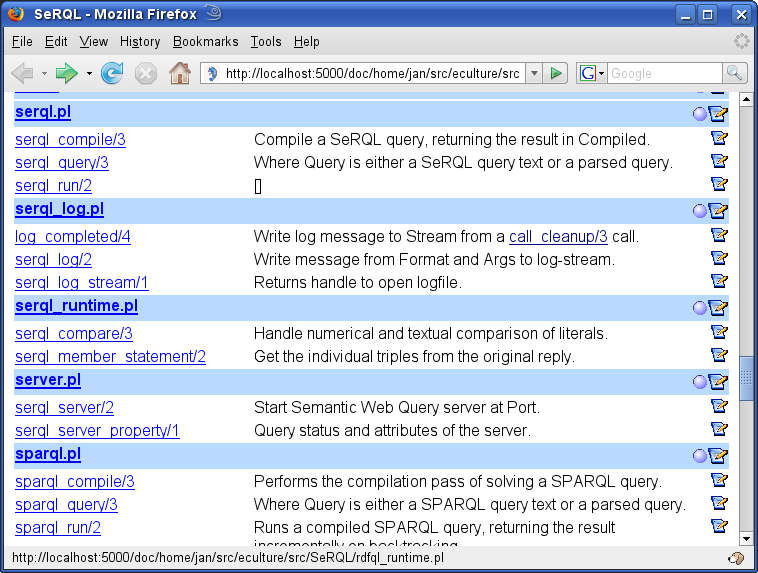
Task: Open the Google search engine selector
Action: [x=592, y=73]
